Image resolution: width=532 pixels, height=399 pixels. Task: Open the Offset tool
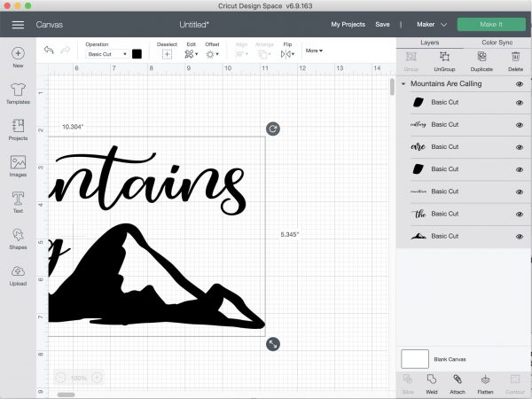pyautogui.click(x=212, y=54)
